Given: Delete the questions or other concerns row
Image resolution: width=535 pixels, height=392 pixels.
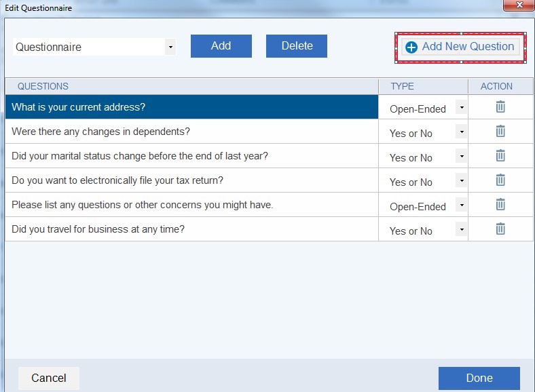Looking at the screenshot, I should pyautogui.click(x=500, y=204).
